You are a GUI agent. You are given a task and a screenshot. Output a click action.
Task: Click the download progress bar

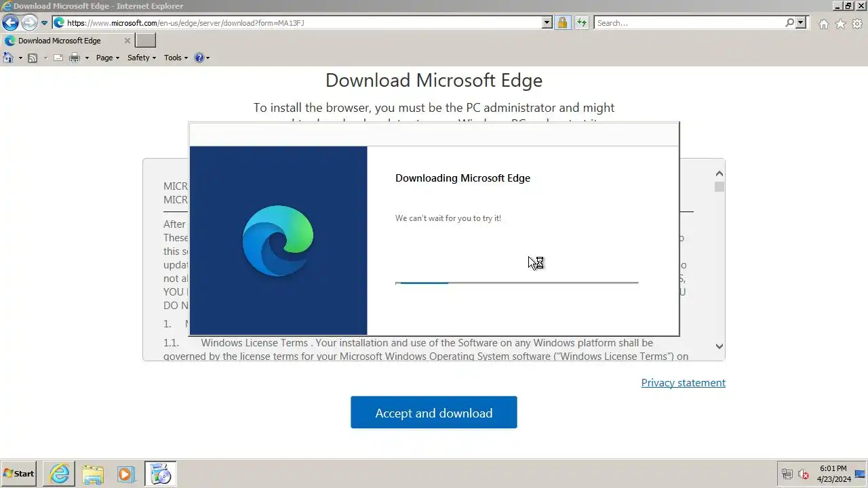coord(517,283)
